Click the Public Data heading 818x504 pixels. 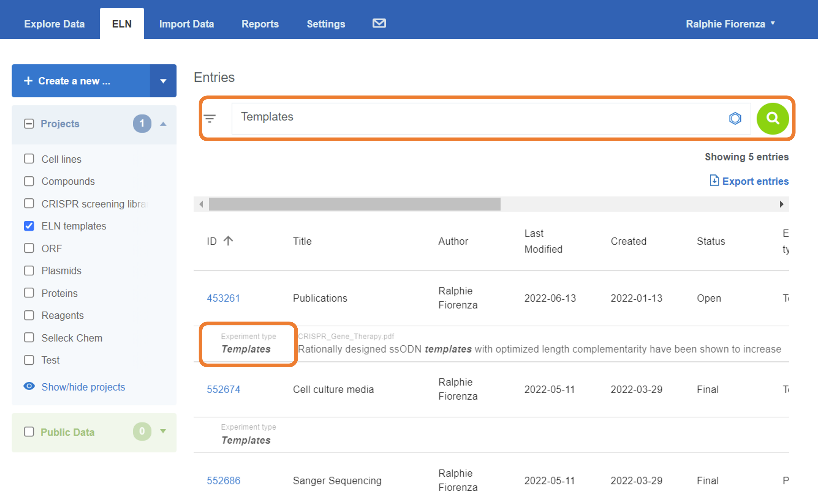tap(67, 432)
